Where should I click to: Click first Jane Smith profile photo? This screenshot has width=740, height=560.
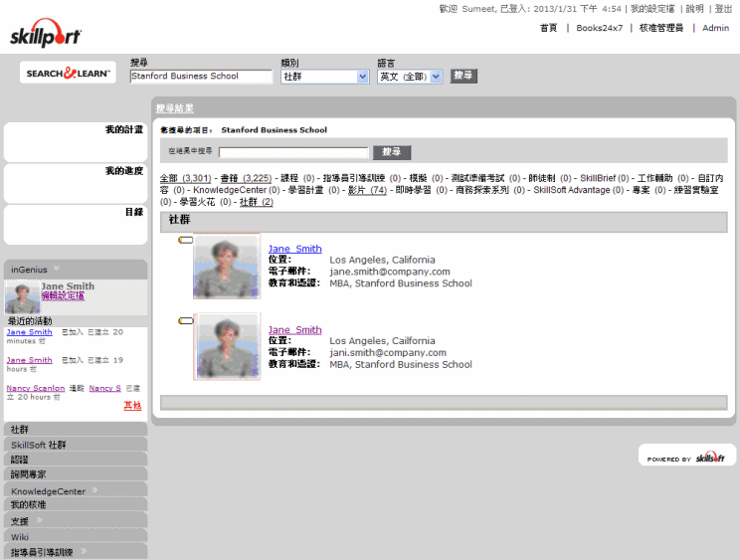pyautogui.click(x=227, y=267)
